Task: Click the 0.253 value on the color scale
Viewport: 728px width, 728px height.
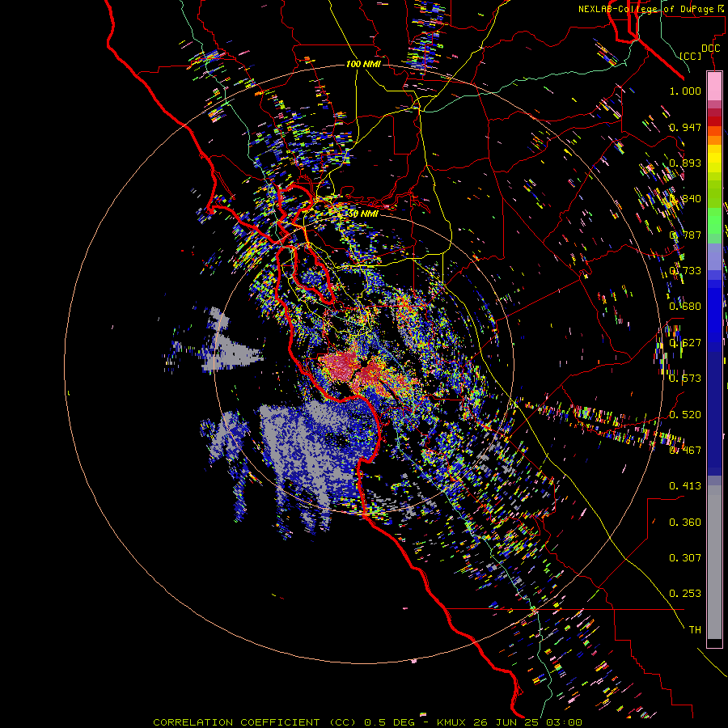Action: [x=685, y=594]
